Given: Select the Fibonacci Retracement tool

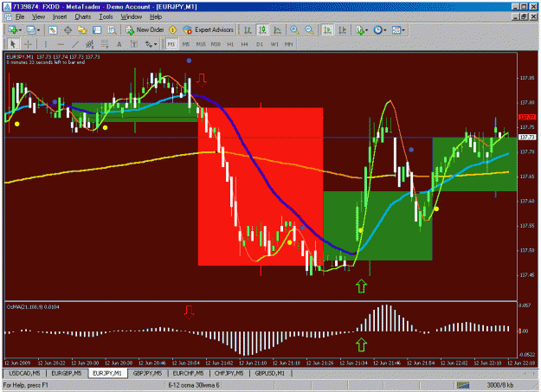Looking at the screenshot, I should click(105, 44).
